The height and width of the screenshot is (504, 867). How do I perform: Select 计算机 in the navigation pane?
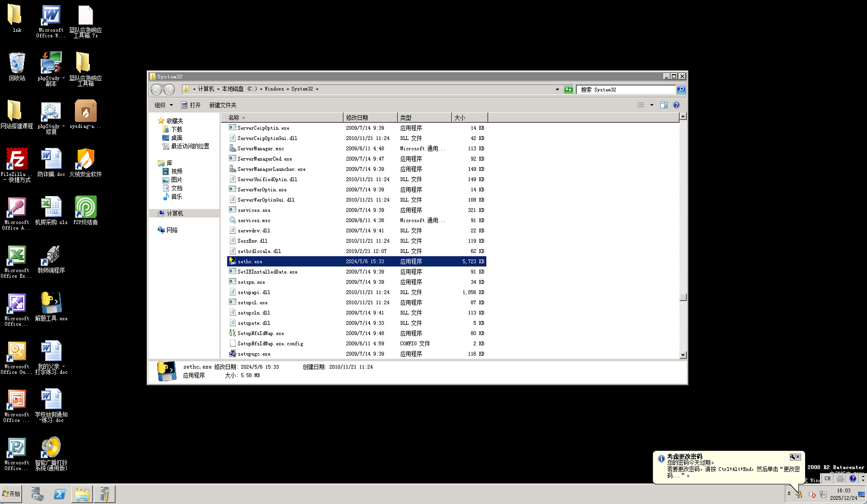tap(174, 213)
